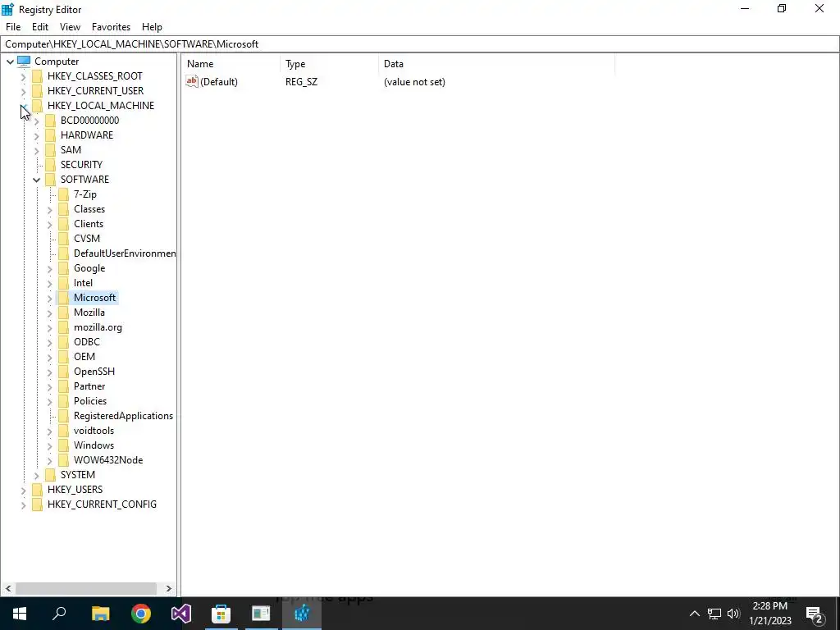Image resolution: width=840 pixels, height=630 pixels.
Task: Select the voidtools key
Action: point(94,431)
